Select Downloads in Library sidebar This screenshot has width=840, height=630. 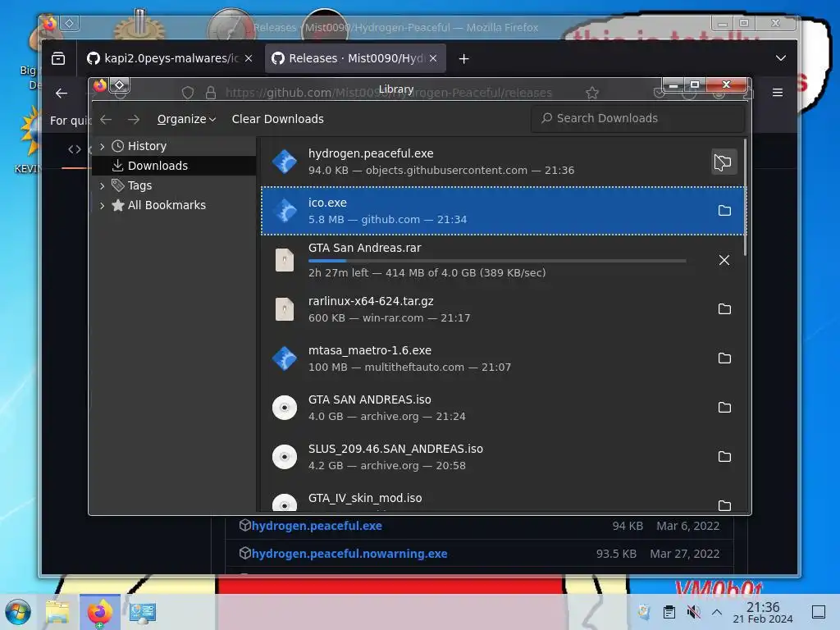174,166
